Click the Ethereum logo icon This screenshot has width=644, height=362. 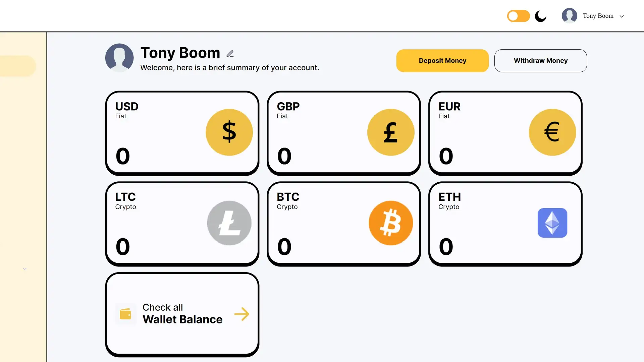click(x=552, y=223)
